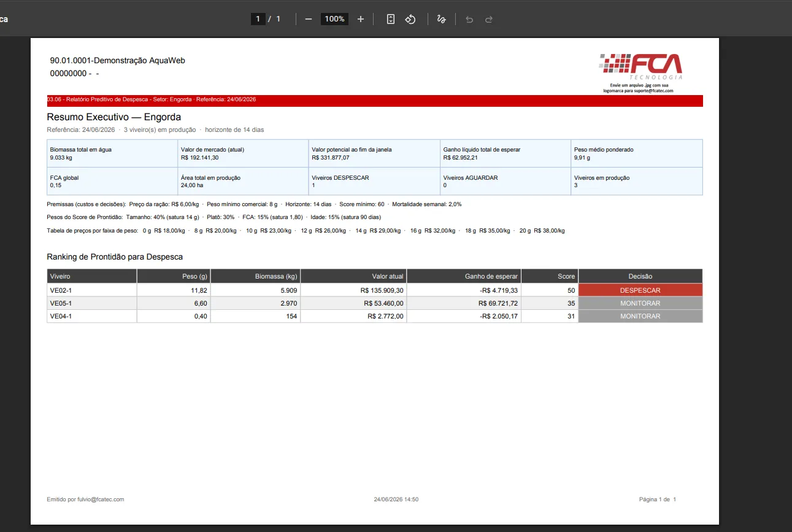Click the Viveiros DESPESCAR card
Viewport: 792px width, 532px height.
(374, 181)
